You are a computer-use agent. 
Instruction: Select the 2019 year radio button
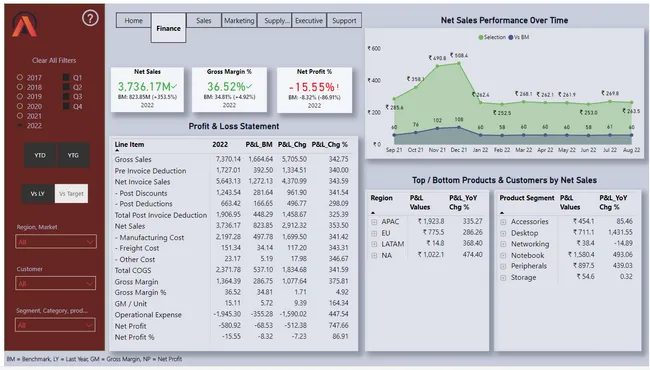click(19, 97)
